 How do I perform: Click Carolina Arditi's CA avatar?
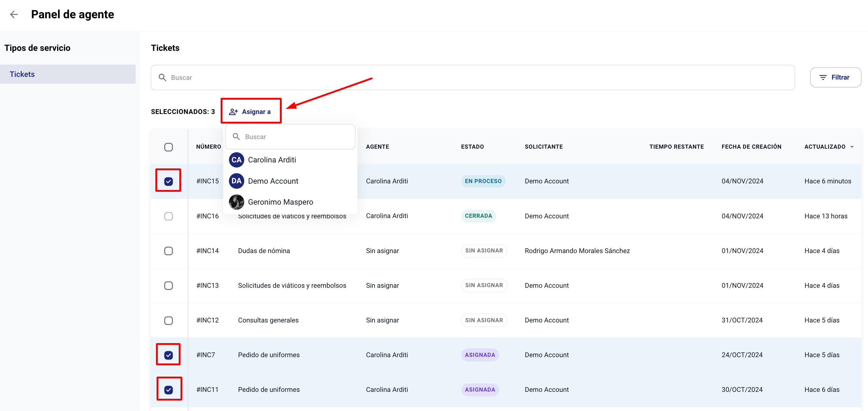(236, 160)
